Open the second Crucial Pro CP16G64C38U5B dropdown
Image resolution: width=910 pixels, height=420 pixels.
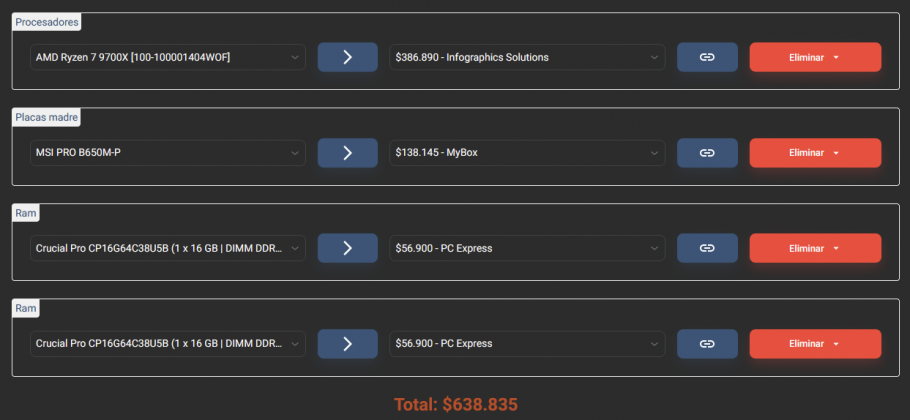pos(168,343)
